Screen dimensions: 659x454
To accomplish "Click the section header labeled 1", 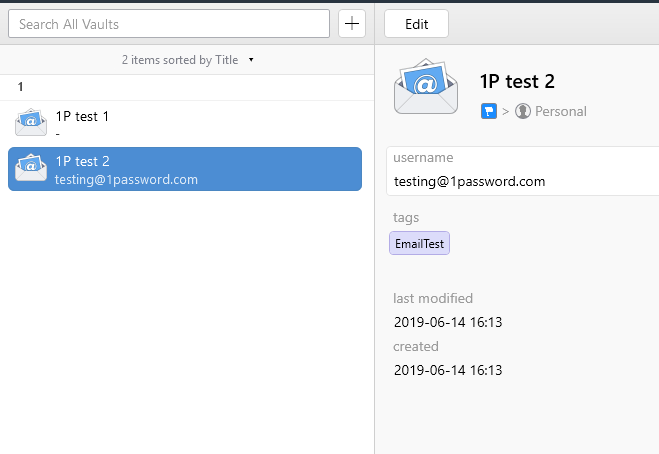I will [x=20, y=87].
